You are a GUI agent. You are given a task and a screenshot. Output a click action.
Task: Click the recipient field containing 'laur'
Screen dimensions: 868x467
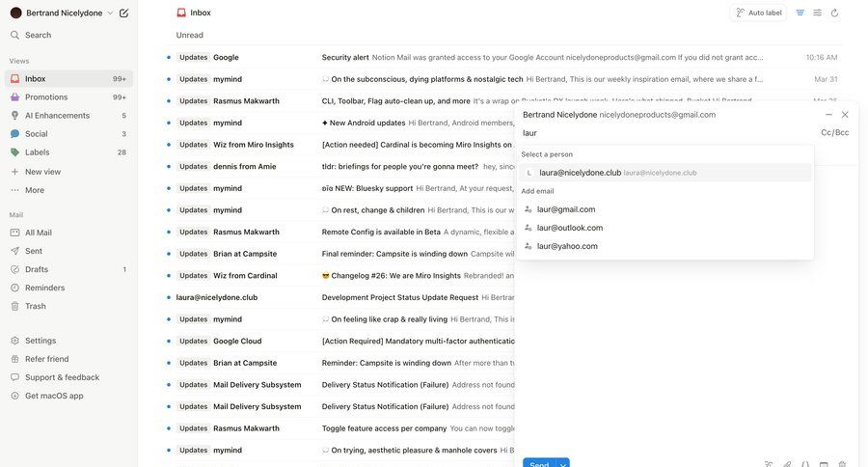(667, 133)
